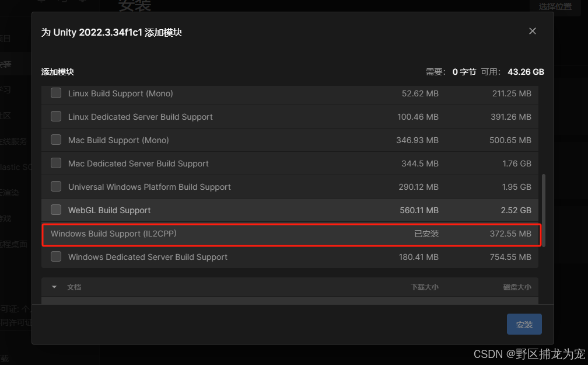Click 754.55 MB disk size value
Viewport: 588px width, 365px height.
click(x=510, y=257)
